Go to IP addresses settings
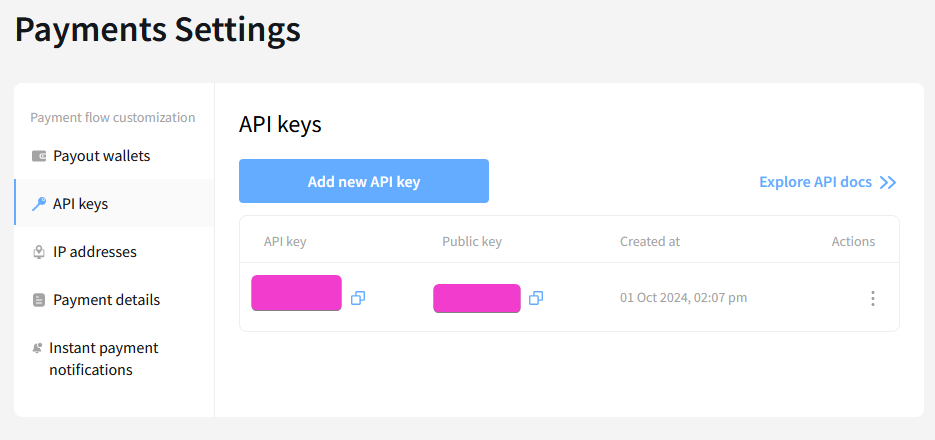 [114, 252]
